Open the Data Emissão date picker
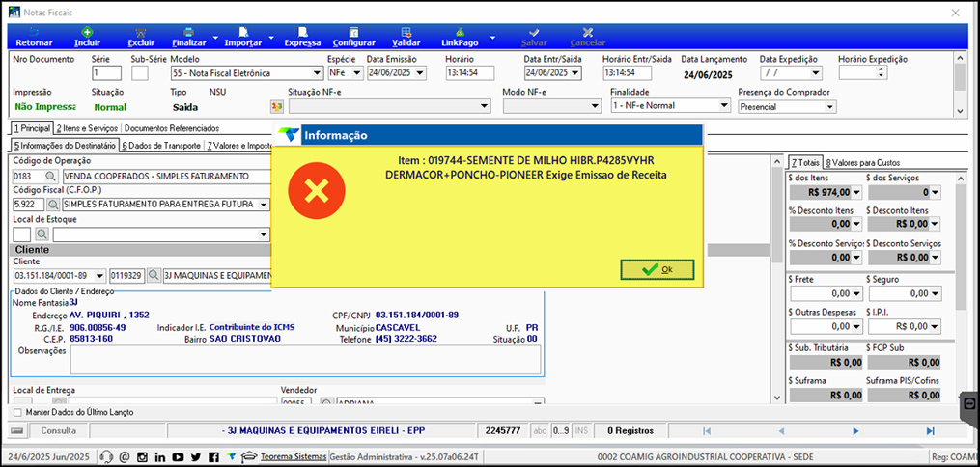This screenshot has width=980, height=467. (x=420, y=73)
